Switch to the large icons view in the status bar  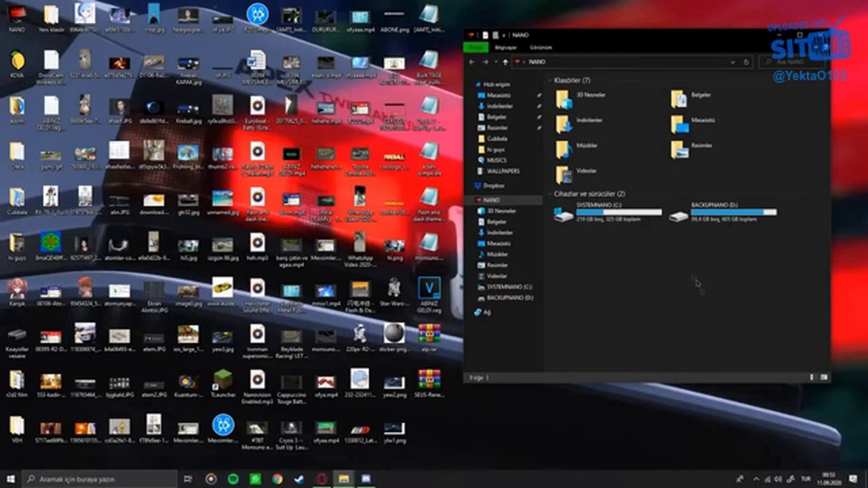(x=824, y=377)
